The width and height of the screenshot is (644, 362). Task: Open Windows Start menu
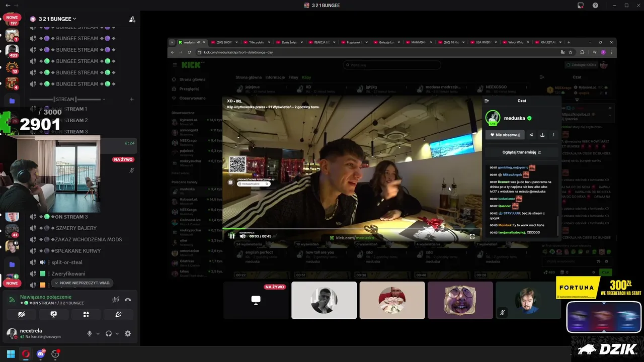point(11,354)
